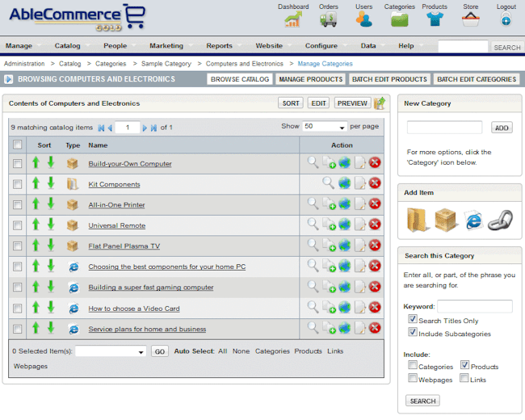Open the Flat Panel Plasma TV link
This screenshot has width=525, height=420.
point(124,246)
